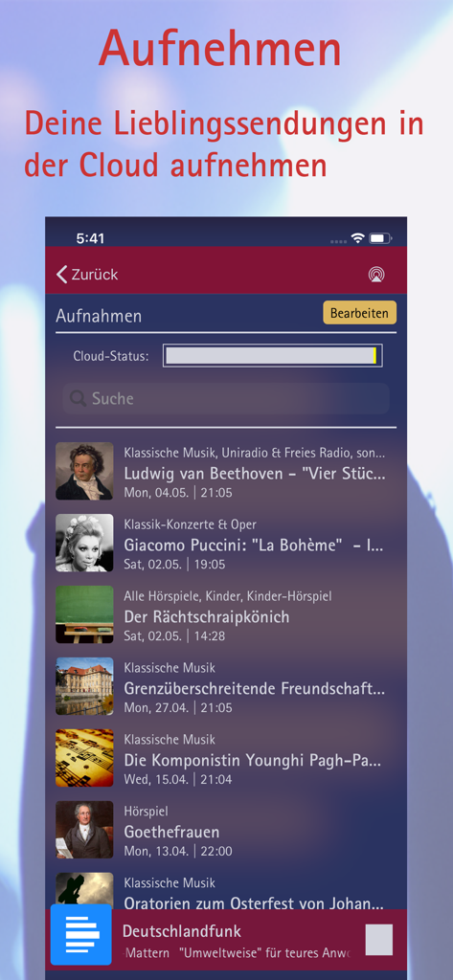Open recording Ludwig van Beethoven "Vier Stüc..."
This screenshot has width=453, height=980.
(255, 473)
